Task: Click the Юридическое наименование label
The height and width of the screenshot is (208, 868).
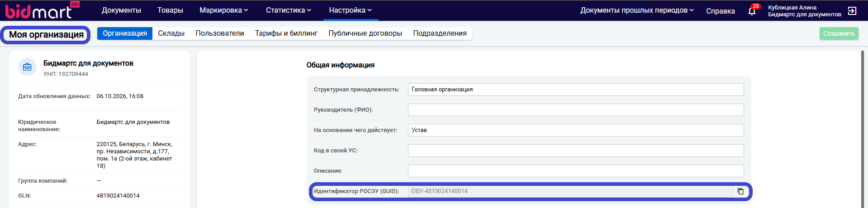Action: [39, 126]
